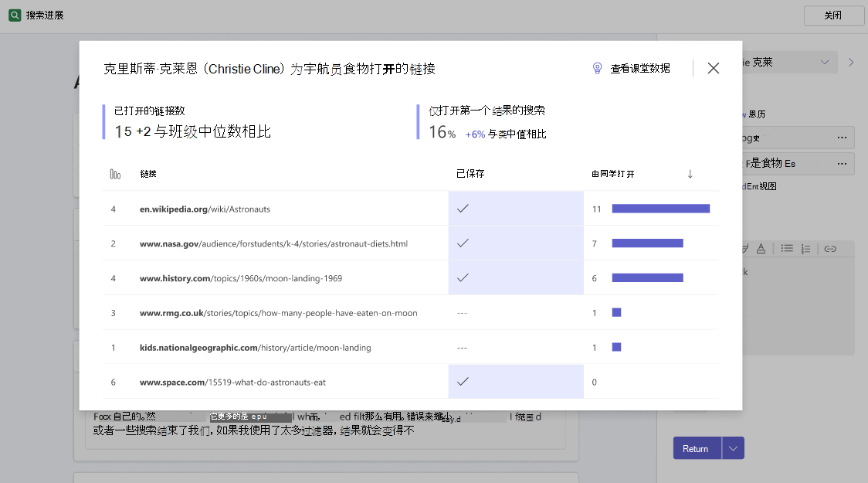Go to next student arrow

(851, 63)
